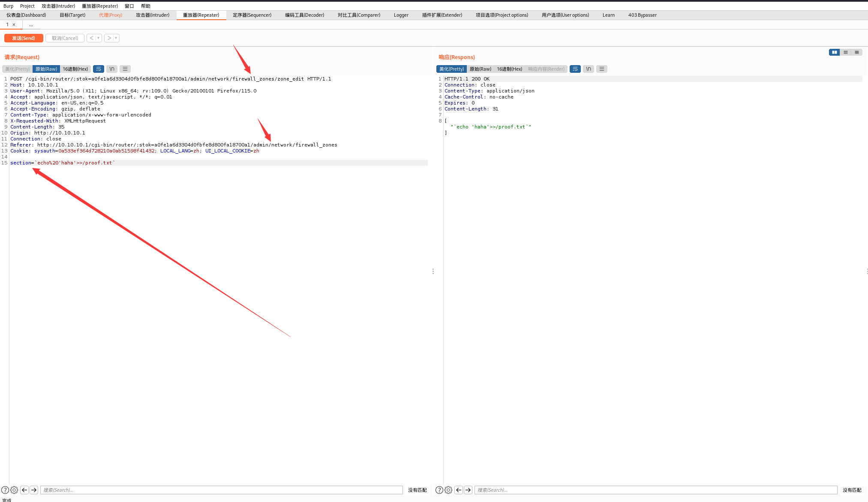This screenshot has height=502, width=868.
Task: Switch to the Comparer tab
Action: coord(359,15)
